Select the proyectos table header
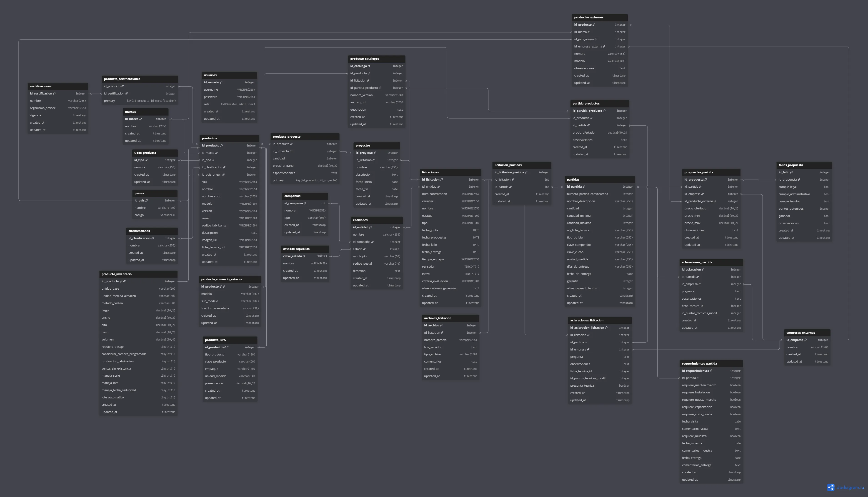Screen dimensions: 868x497 pos(377,145)
